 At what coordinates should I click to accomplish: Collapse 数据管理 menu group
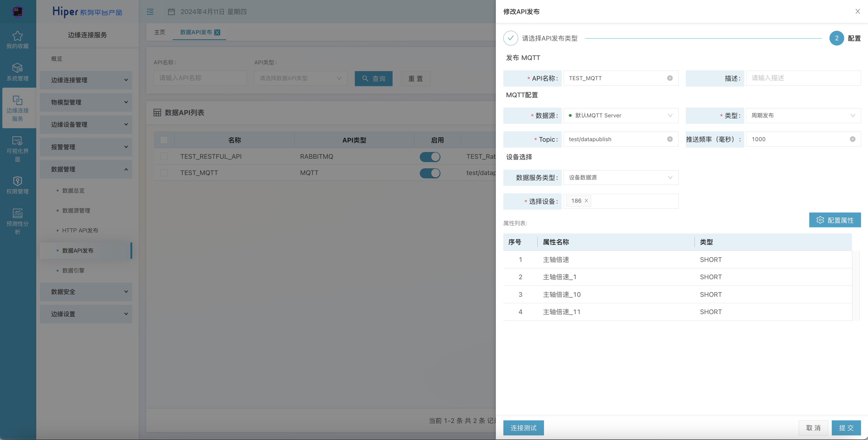[x=86, y=169]
